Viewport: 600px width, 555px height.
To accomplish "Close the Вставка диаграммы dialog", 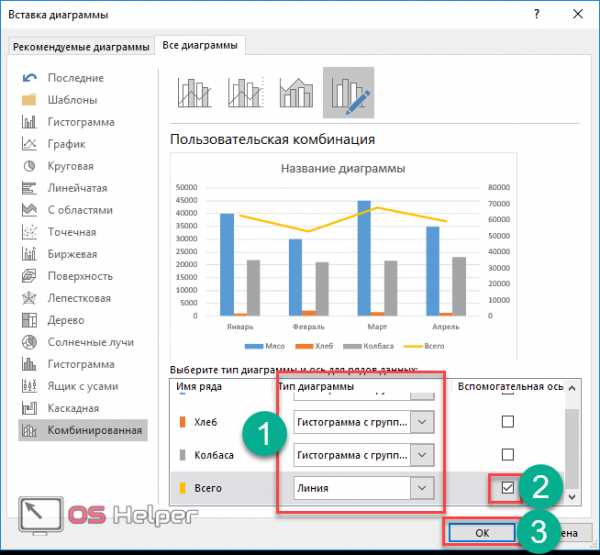I will tap(578, 15).
